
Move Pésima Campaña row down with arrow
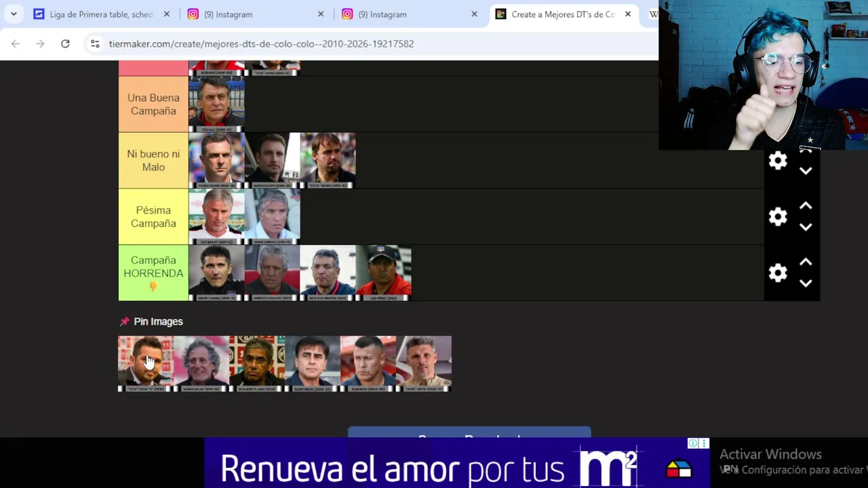pyautogui.click(x=806, y=228)
